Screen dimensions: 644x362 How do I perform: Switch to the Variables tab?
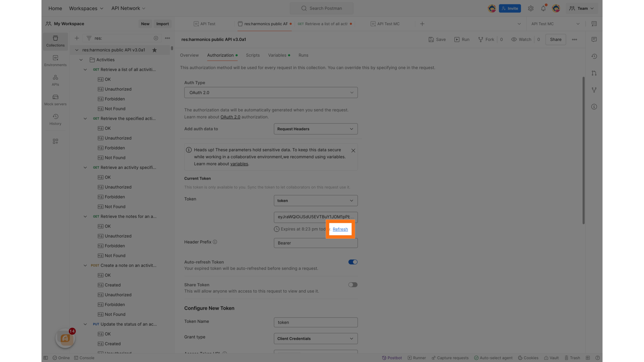click(279, 55)
